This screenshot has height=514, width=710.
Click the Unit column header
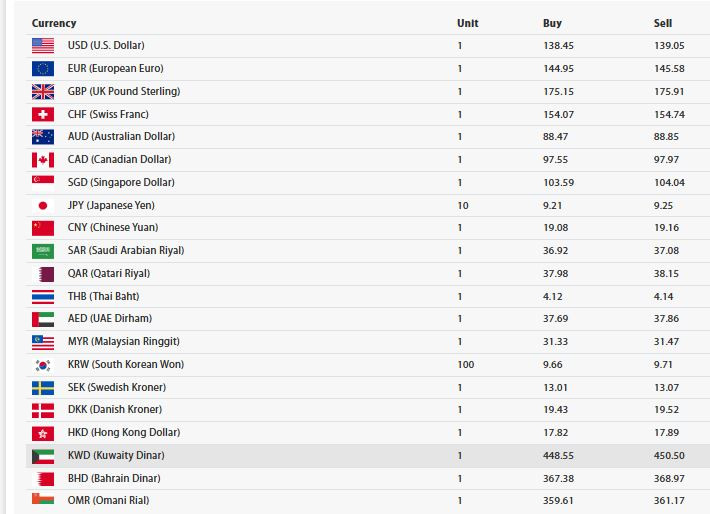coord(467,23)
